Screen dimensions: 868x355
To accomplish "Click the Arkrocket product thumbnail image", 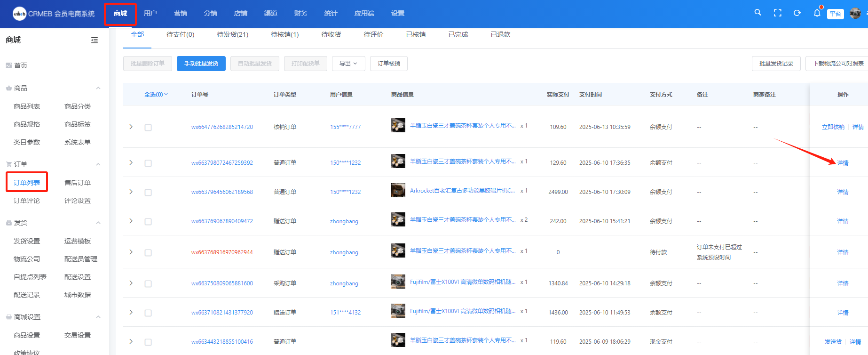I will 398,191.
